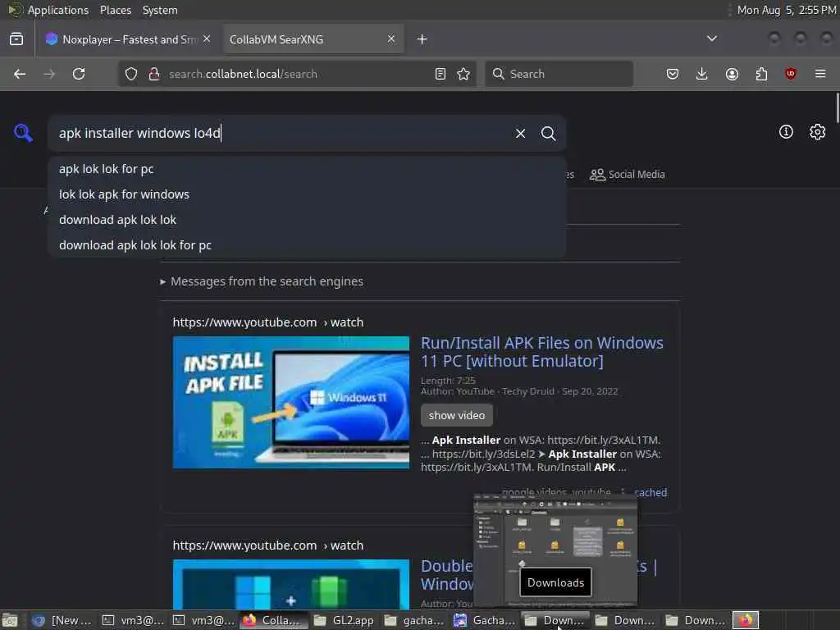
Task: Switch to '[New ...' taskbar window
Action: [x=62, y=620]
